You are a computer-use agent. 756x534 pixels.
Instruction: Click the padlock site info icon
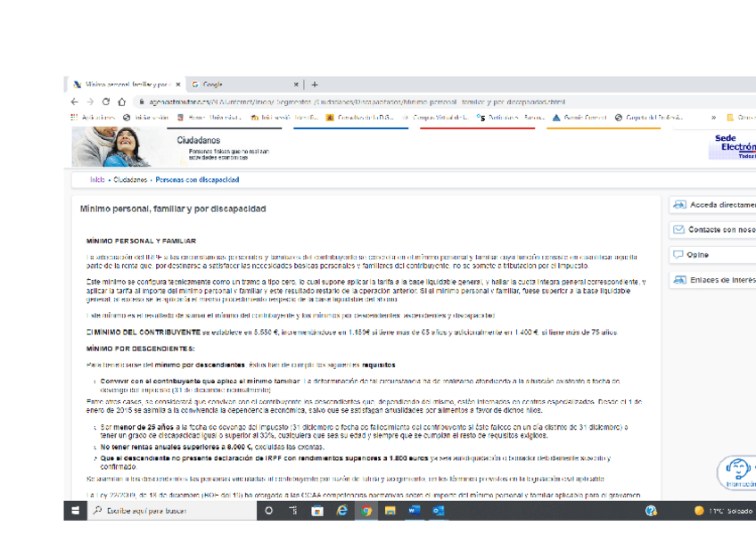click(x=141, y=102)
